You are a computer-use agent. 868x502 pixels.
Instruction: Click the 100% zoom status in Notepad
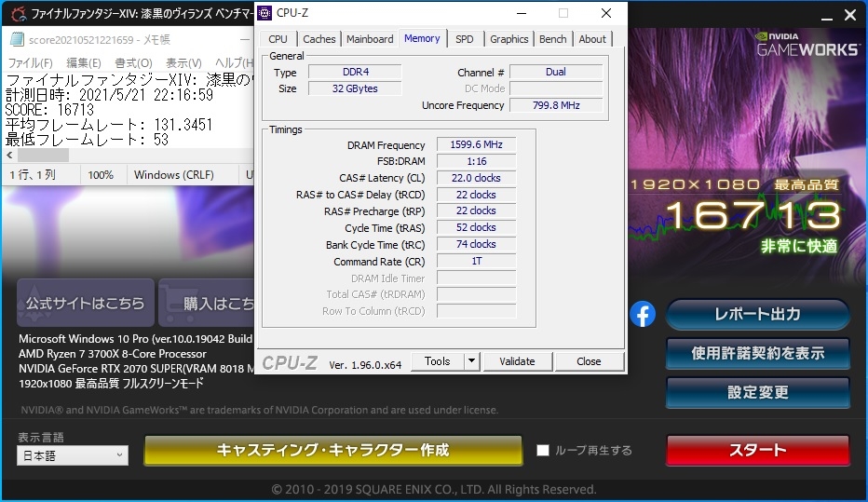[x=101, y=175]
